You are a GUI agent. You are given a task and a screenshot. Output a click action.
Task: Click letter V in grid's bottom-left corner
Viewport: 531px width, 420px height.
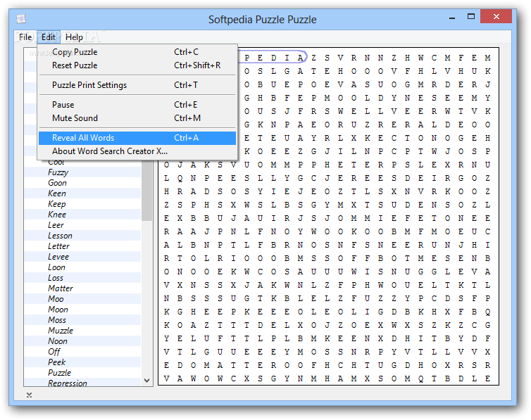pos(167,378)
